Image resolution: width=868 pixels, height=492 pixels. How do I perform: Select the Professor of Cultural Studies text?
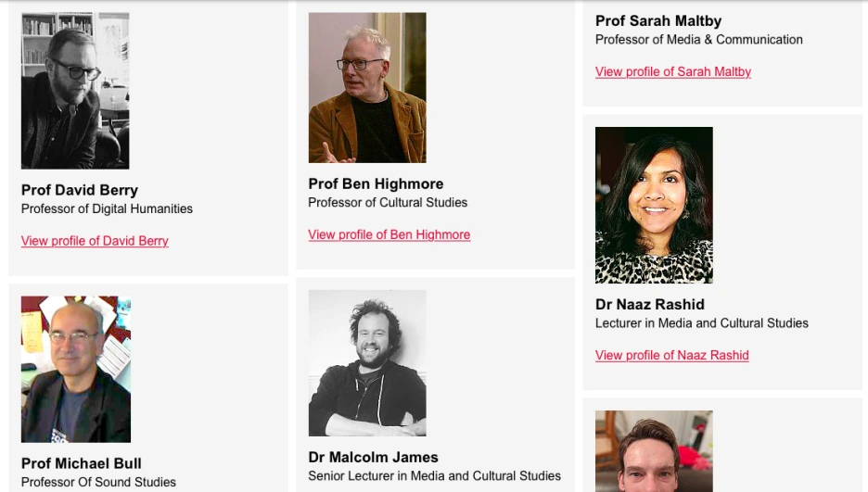click(388, 202)
